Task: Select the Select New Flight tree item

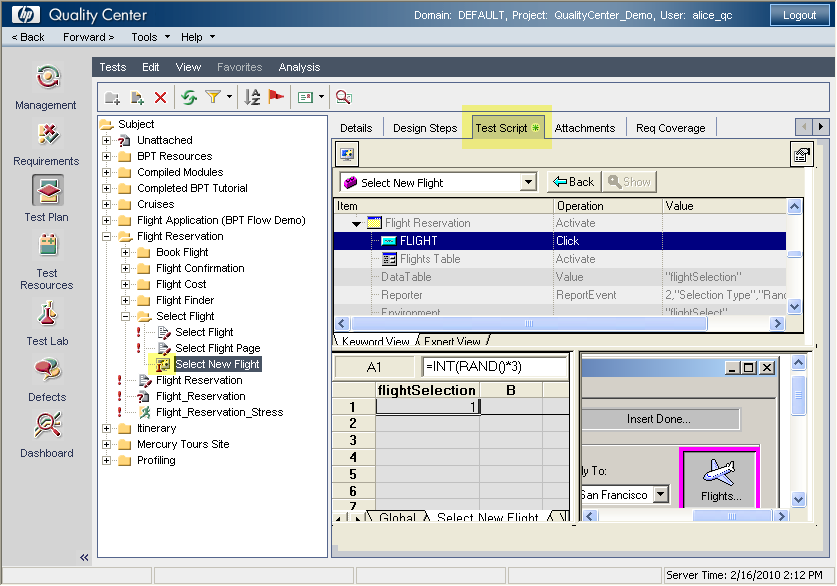Action: 217,365
